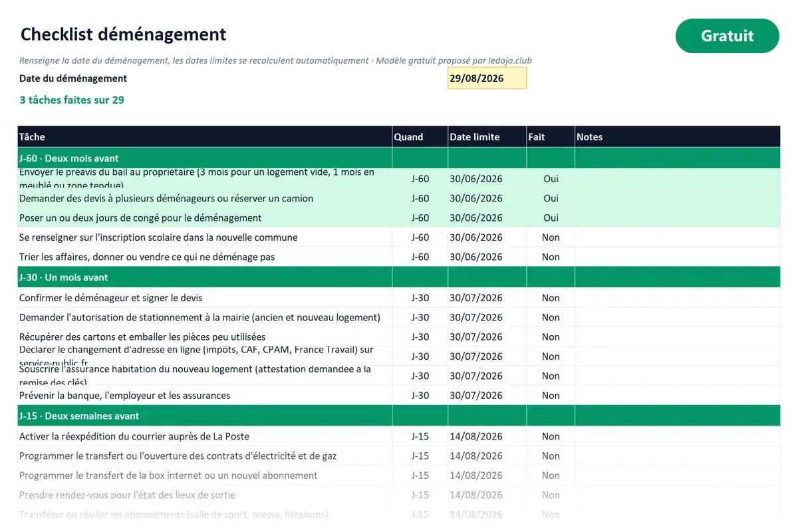Click the Tâche column header

tap(205, 136)
